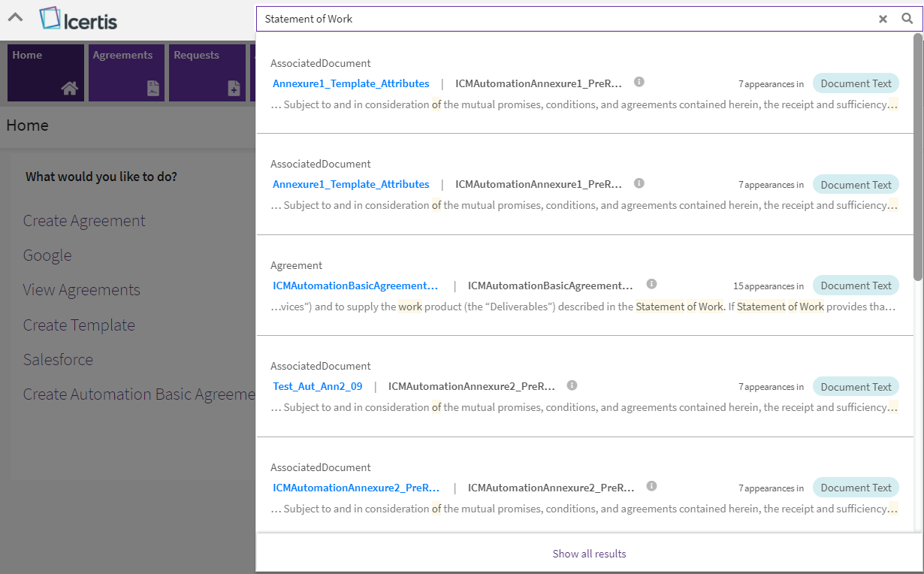This screenshot has width=924, height=574.
Task: Click info icon on second Annexure1 result
Action: (639, 183)
